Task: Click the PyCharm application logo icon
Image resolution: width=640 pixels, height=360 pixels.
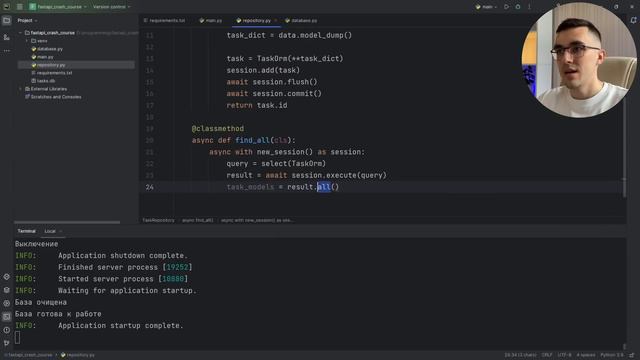Action: point(7,7)
